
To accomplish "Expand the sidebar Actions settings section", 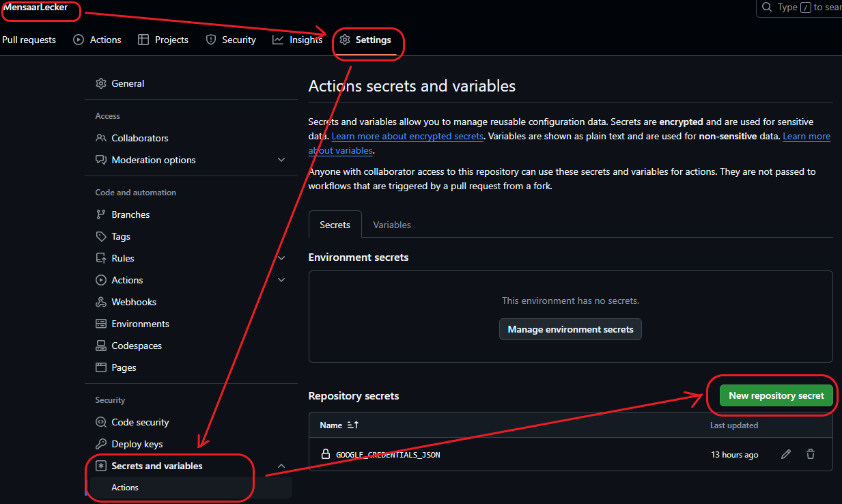I will click(281, 280).
